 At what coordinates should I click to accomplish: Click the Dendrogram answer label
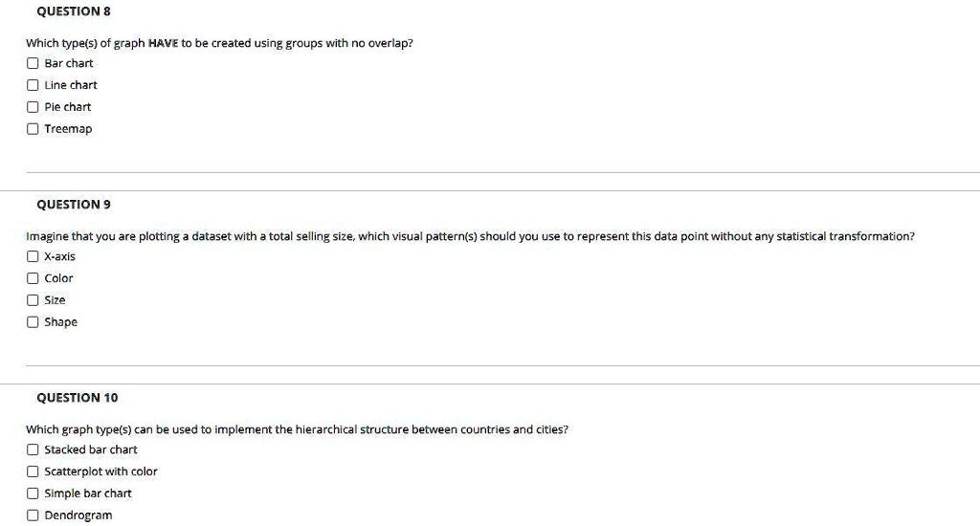[x=78, y=515]
